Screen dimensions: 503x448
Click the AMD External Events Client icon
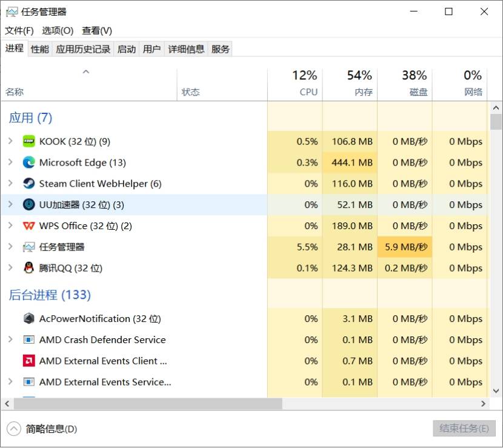[x=28, y=361]
